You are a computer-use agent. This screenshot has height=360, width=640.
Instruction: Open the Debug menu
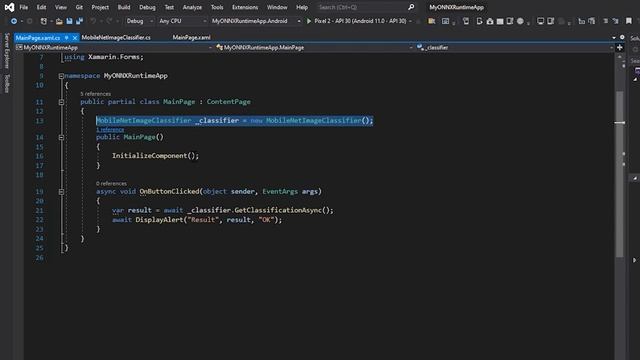point(147,7)
